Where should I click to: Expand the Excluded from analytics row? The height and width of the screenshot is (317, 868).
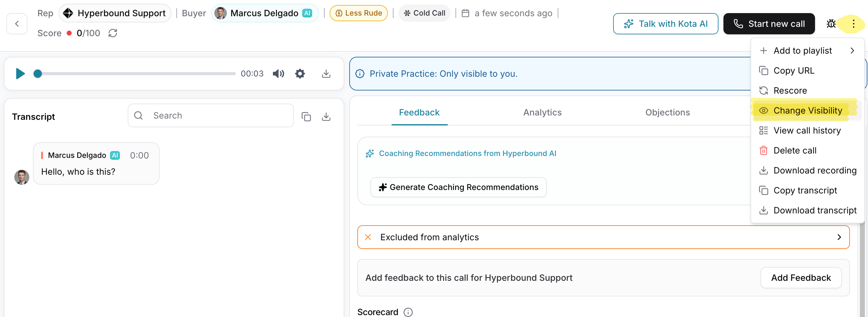coord(603,237)
